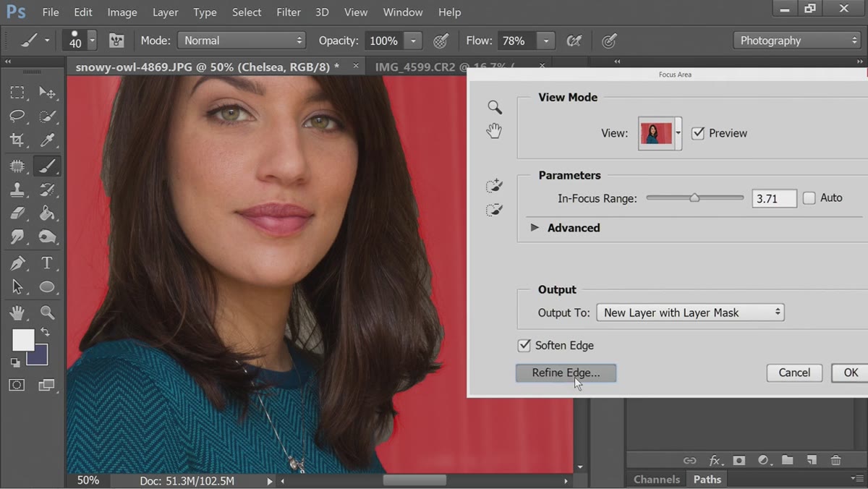Choose the Focus Area Add tool
Screen dimensions: 868x489
[494, 186]
